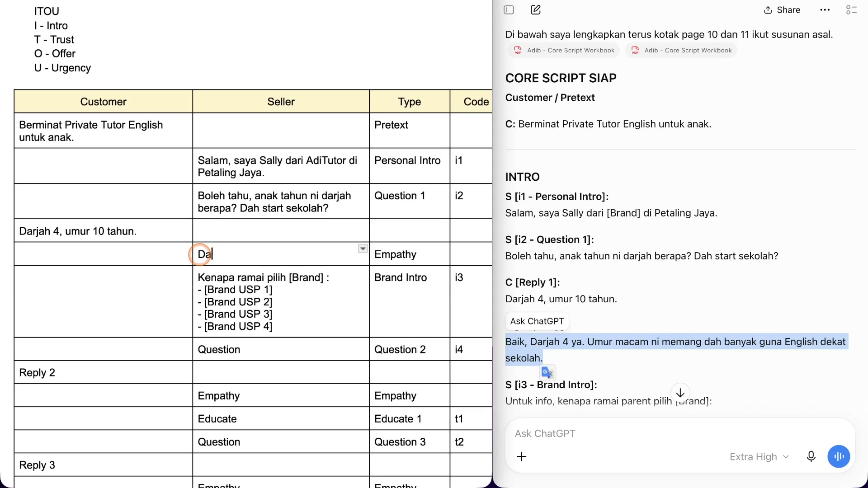Screen dimensions: 868x488
Task: Click the 'Personal Intro' type cell
Action: coord(410,166)
